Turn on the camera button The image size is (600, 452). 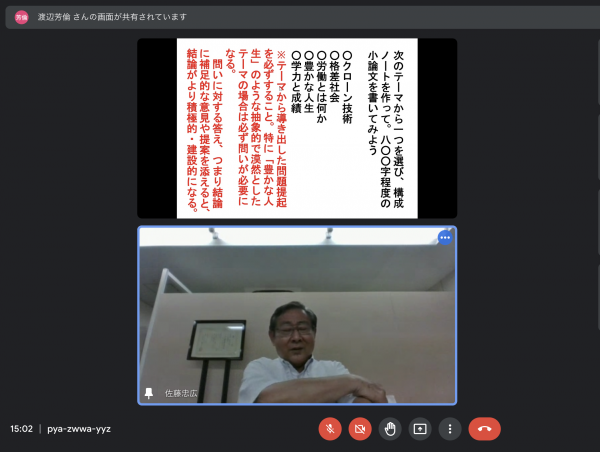pyautogui.click(x=360, y=429)
